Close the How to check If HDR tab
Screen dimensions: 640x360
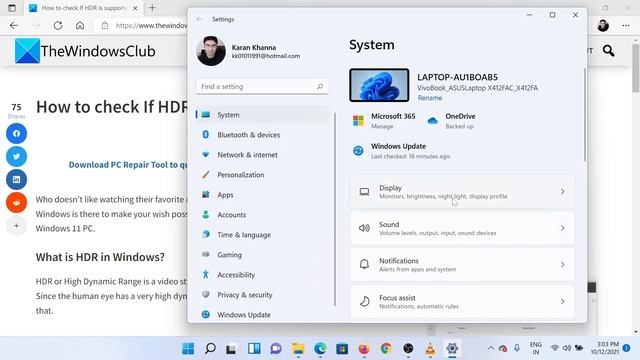click(x=136, y=8)
